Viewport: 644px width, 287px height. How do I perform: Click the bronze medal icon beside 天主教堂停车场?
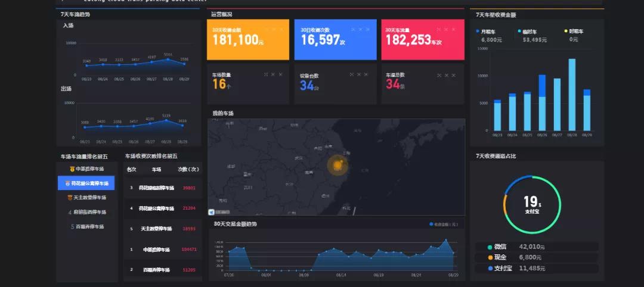pos(70,198)
